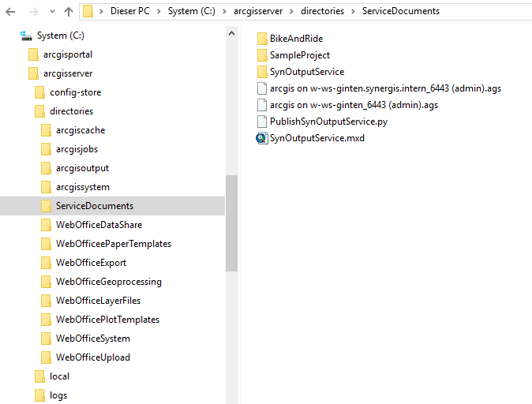Screen dimensions: 532x404
Task: Select WebOfficeSystem in the navigation tree
Action: coord(93,339)
